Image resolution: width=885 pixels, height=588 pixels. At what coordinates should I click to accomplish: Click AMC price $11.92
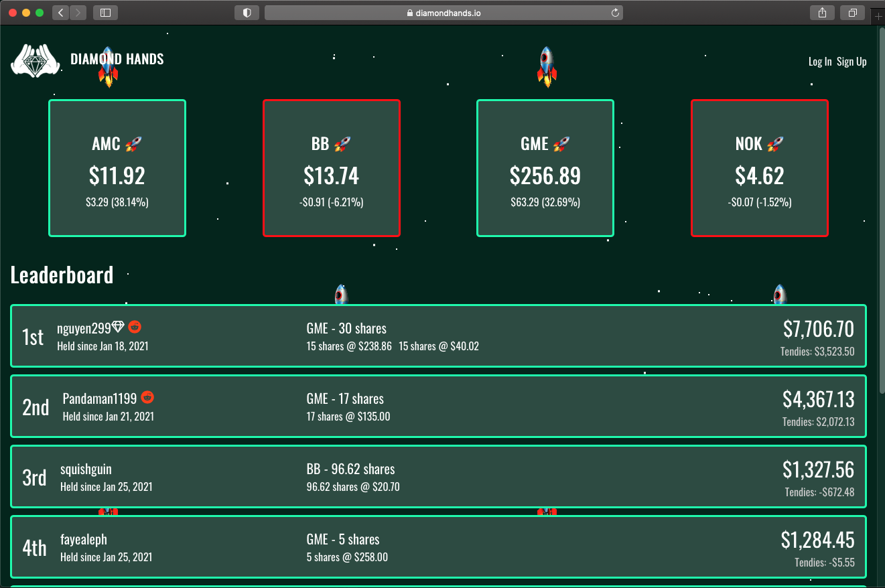point(117,175)
